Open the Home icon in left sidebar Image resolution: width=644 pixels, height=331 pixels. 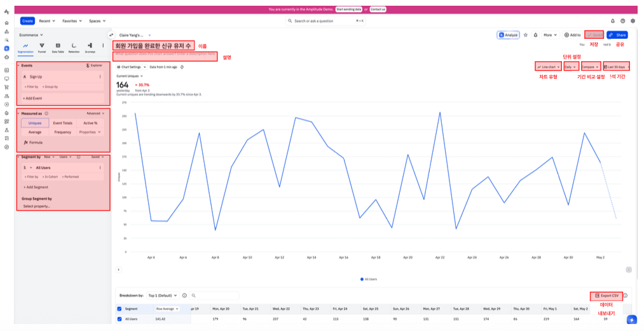6,23
